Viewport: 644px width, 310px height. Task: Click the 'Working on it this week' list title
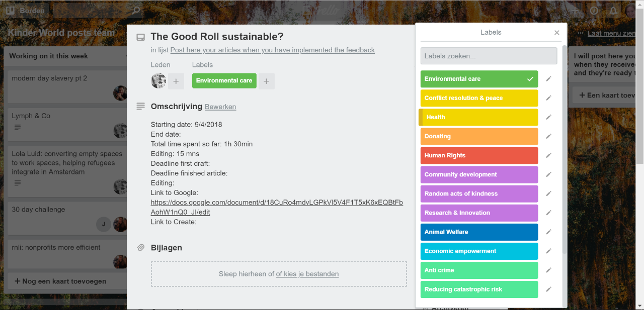coord(49,56)
